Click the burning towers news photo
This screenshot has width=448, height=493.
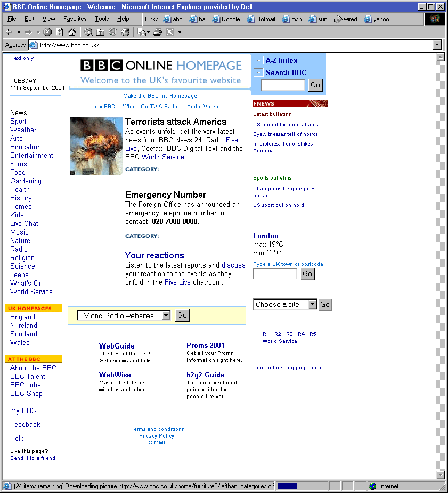tap(96, 146)
